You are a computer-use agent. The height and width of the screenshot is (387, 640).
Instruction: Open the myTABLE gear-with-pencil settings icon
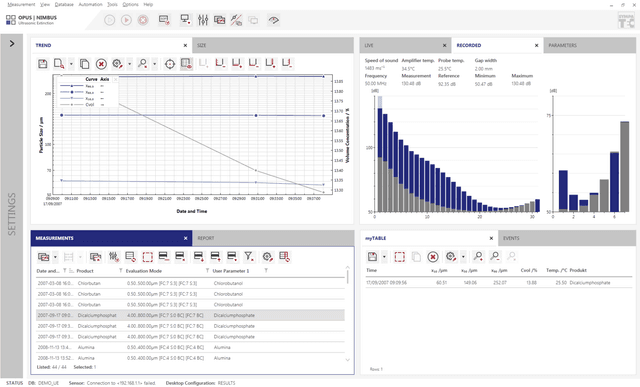click(x=451, y=256)
